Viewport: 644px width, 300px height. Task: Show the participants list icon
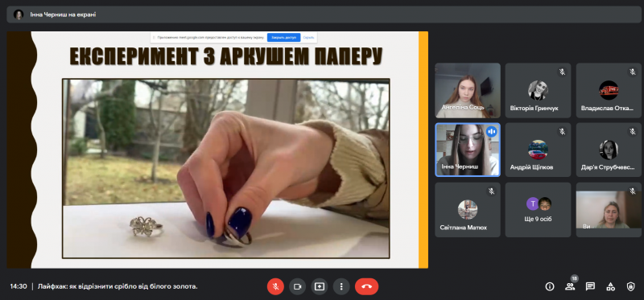[570, 286]
